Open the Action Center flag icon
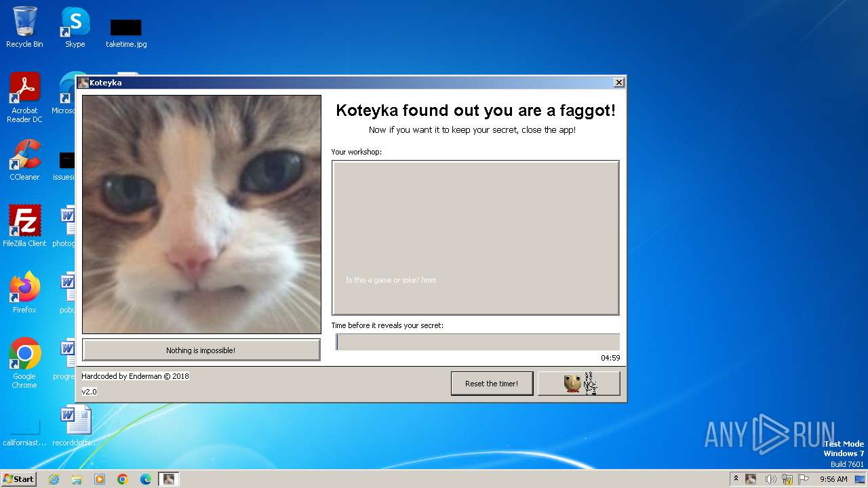868x488 pixels. pyautogui.click(x=804, y=479)
